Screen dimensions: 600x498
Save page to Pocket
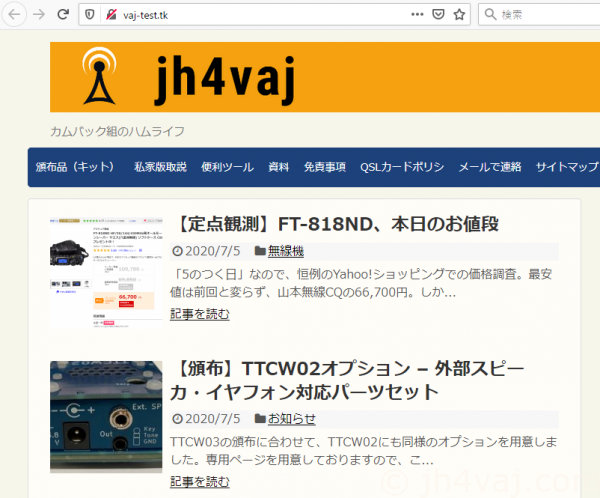click(x=438, y=14)
